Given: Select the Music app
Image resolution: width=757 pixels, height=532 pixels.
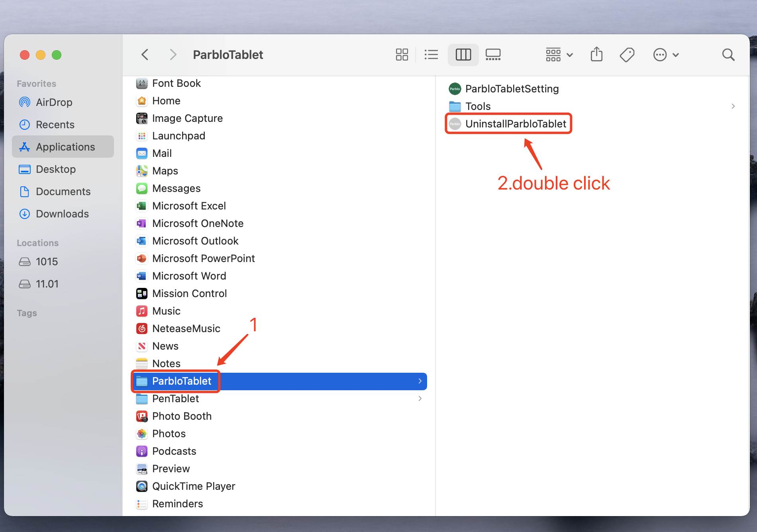Looking at the screenshot, I should tap(279, 311).
